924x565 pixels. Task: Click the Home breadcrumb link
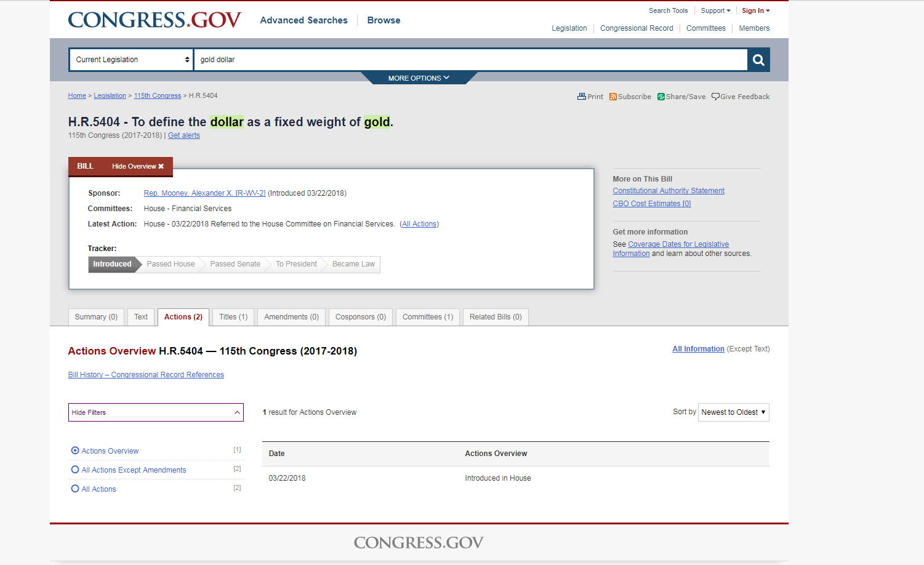[77, 95]
